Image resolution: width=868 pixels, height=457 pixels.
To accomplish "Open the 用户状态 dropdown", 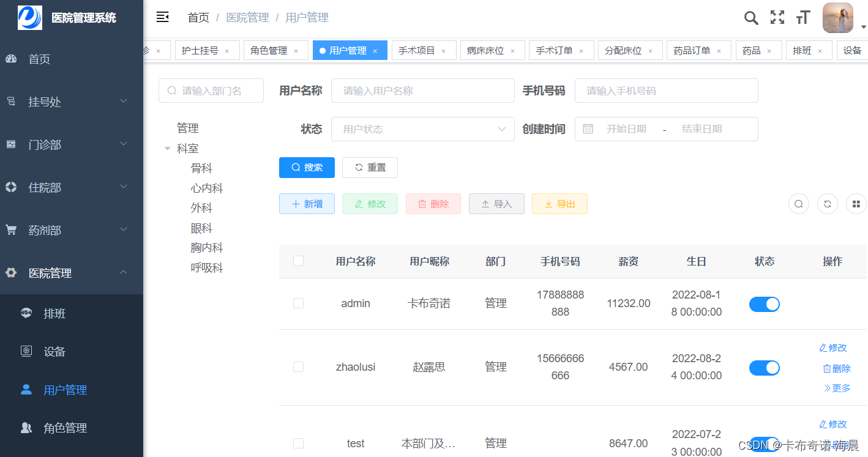I will 423,129.
